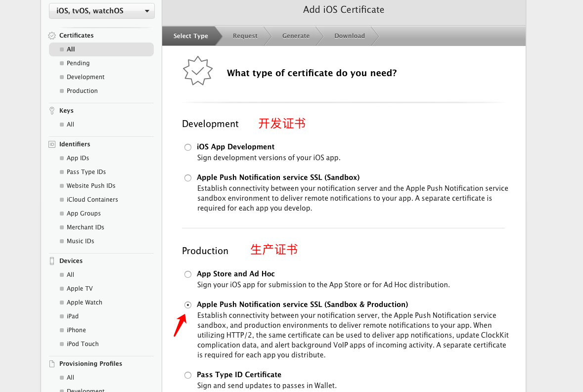Click the Request step

coord(245,36)
